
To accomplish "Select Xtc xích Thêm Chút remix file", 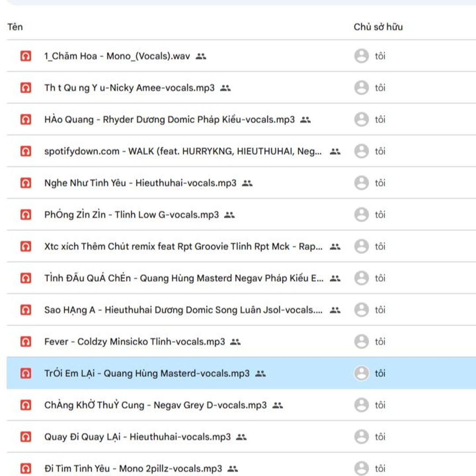I will (183, 246).
